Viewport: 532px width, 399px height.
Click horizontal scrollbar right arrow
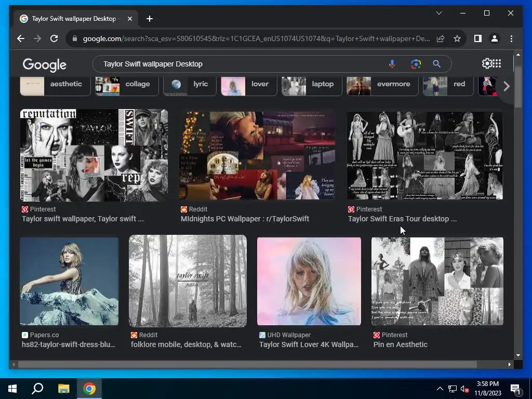pos(509,364)
